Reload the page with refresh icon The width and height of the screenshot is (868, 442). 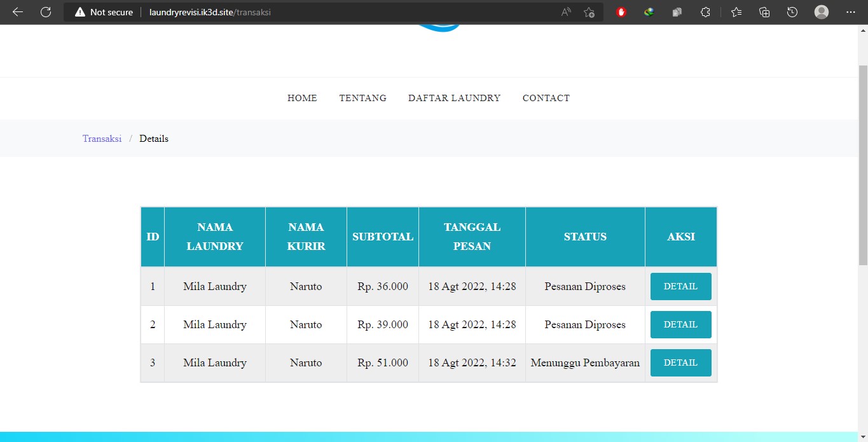pos(46,12)
